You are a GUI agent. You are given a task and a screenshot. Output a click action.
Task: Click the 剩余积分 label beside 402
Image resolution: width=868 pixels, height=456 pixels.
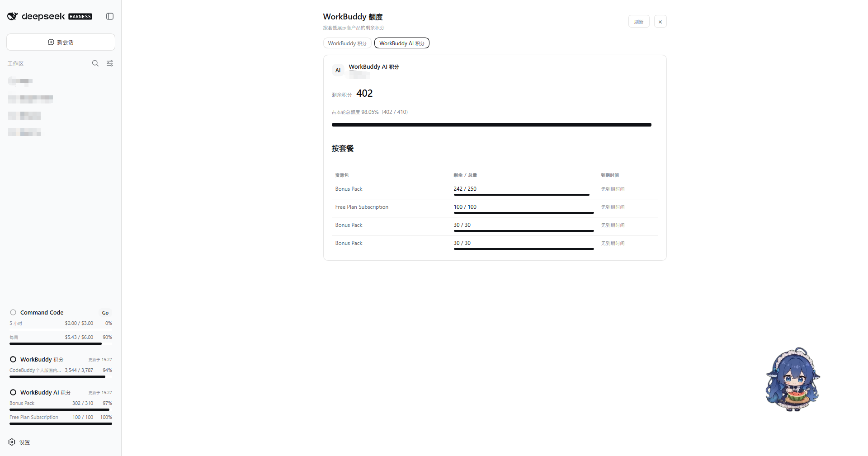342,95
